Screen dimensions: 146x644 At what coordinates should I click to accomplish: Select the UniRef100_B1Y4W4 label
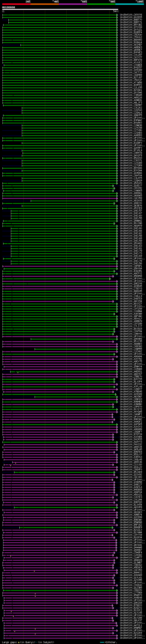[x=131, y=532]
